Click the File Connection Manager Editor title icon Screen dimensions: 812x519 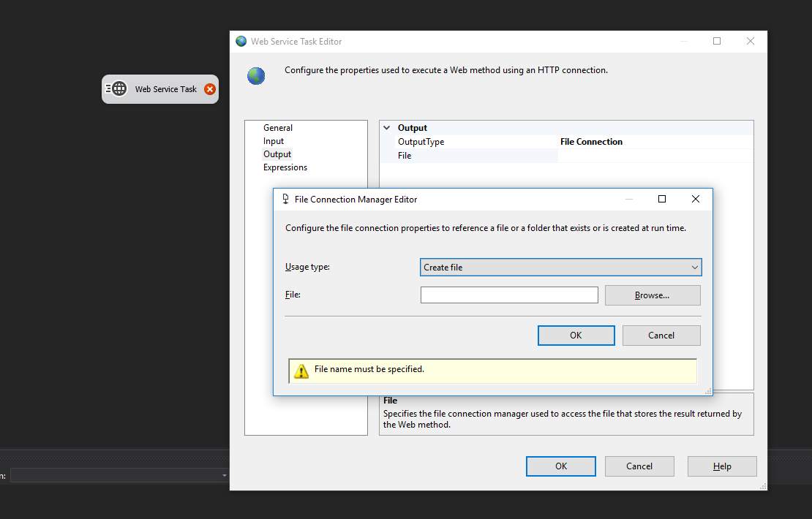click(285, 199)
